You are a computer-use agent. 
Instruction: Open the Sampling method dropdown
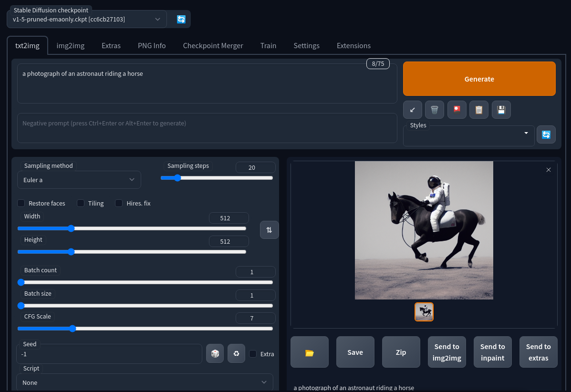[x=79, y=180]
